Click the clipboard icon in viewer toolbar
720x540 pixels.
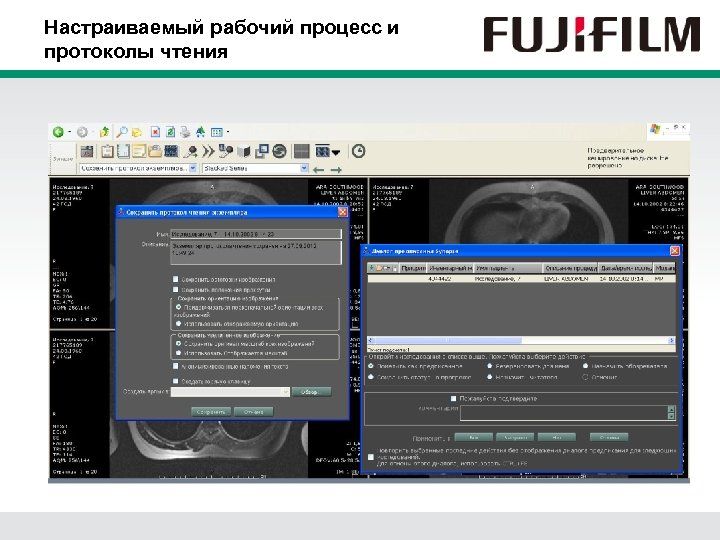(107, 151)
